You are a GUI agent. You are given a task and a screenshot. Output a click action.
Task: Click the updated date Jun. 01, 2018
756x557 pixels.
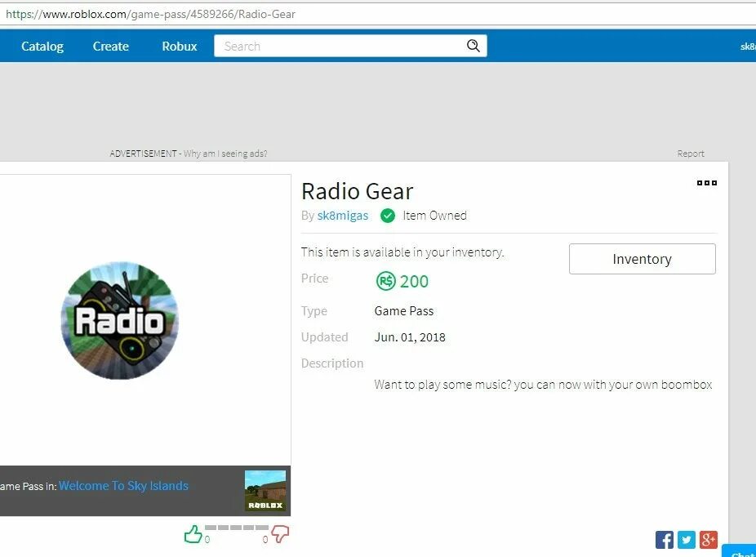[x=410, y=337]
